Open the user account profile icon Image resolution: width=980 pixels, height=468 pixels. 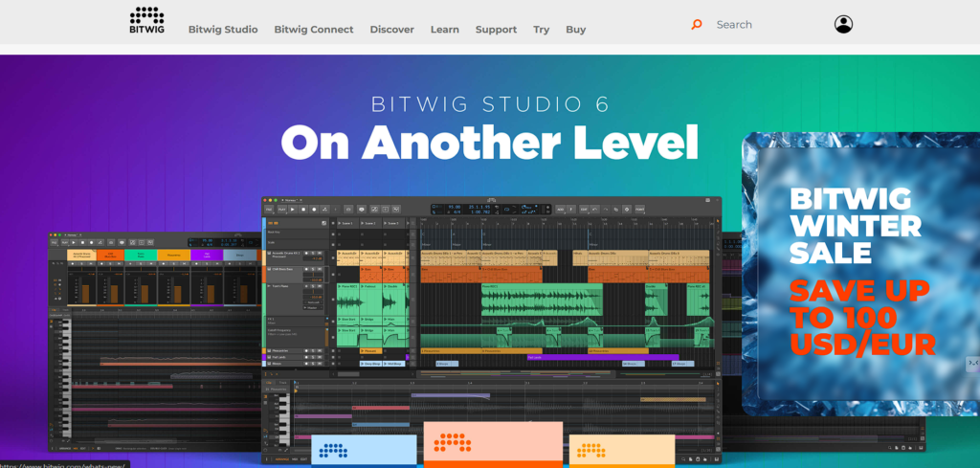click(843, 24)
